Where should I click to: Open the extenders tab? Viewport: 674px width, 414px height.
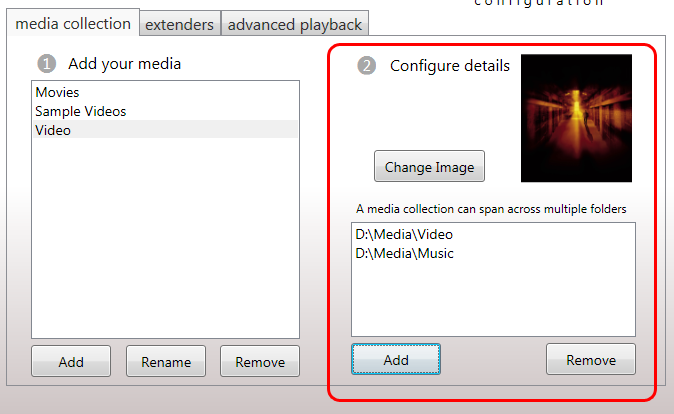[x=180, y=24]
